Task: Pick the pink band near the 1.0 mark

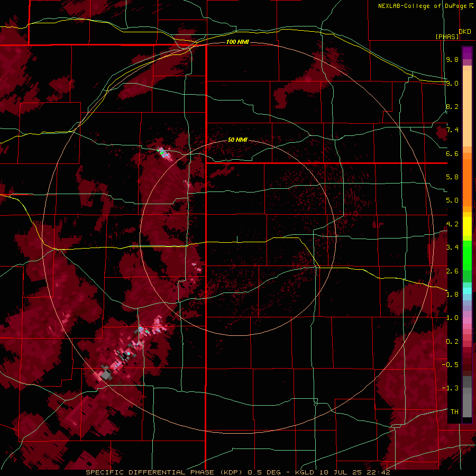Action: tap(467, 320)
